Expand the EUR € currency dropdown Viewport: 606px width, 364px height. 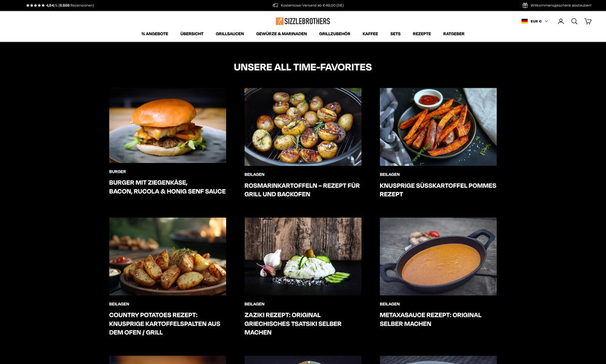click(539, 21)
